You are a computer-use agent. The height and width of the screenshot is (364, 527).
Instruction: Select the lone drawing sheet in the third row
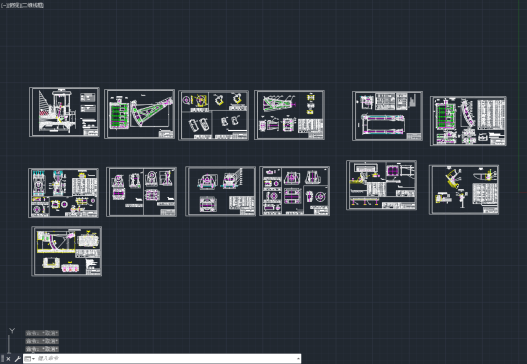[x=67, y=251]
